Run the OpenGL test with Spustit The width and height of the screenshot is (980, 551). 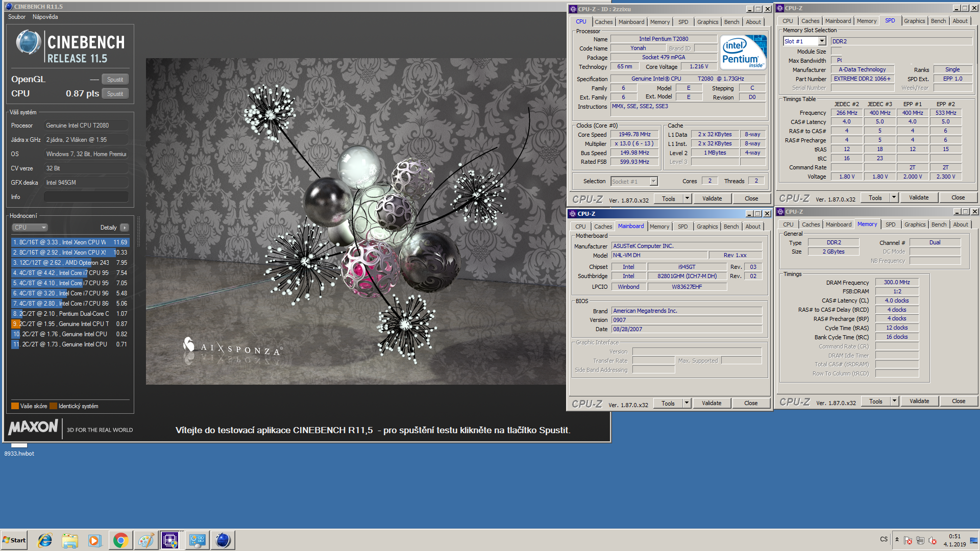pos(115,80)
